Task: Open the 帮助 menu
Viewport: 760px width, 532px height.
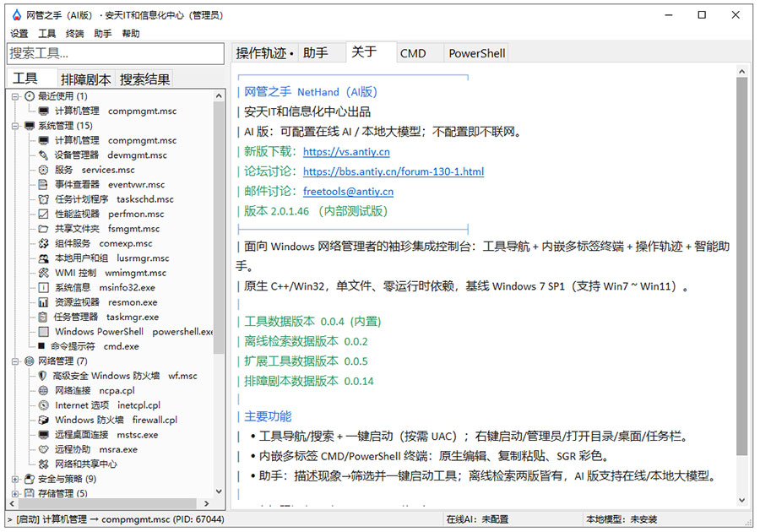Action: (131, 34)
